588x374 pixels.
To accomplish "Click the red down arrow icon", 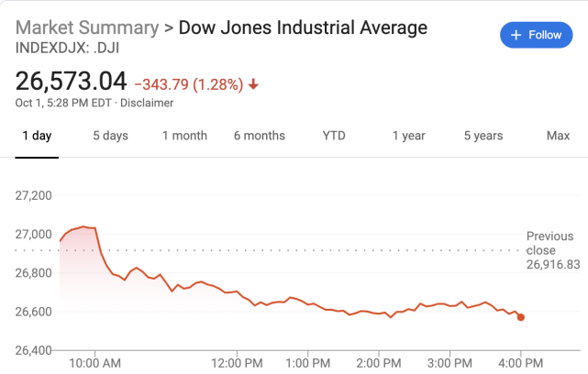I will click(253, 84).
